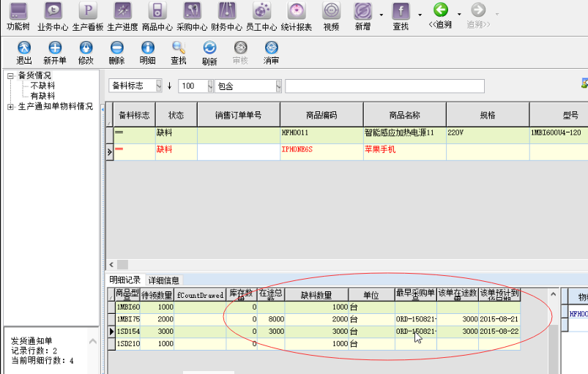Select detail row 1MBI60
The image size is (588, 374).
click(x=128, y=307)
